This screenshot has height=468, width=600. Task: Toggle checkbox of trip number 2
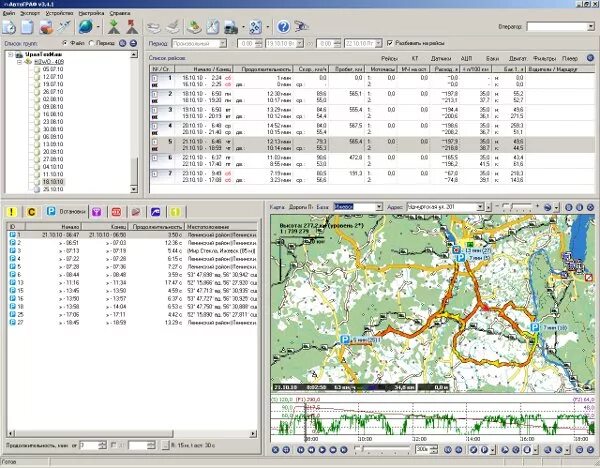pyautogui.click(x=155, y=94)
